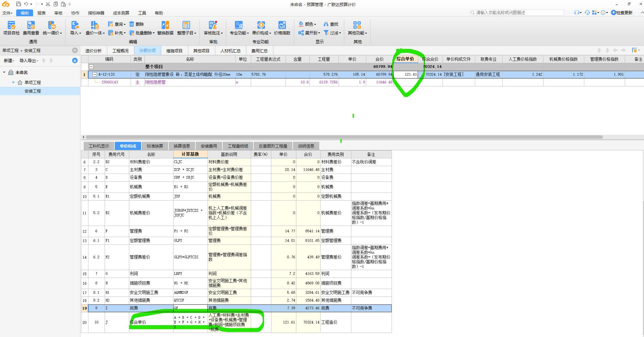Click the move-down arrow above the table

tap(607, 50)
